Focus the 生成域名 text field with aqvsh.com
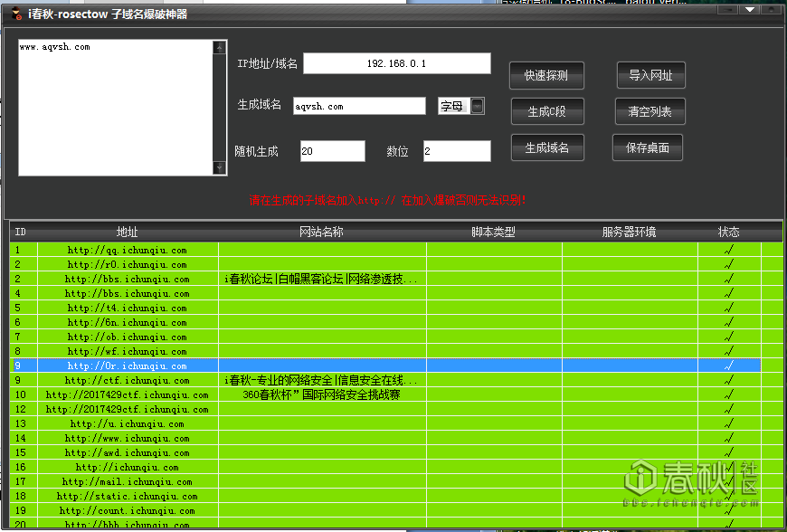The image size is (787, 532). pyautogui.click(x=359, y=106)
